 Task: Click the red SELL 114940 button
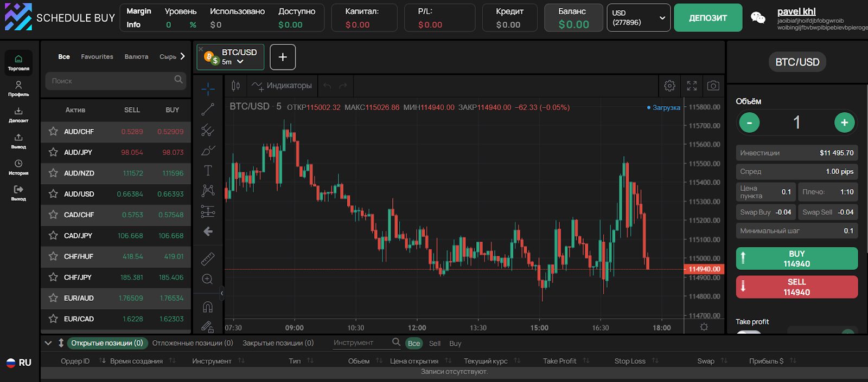coord(796,287)
